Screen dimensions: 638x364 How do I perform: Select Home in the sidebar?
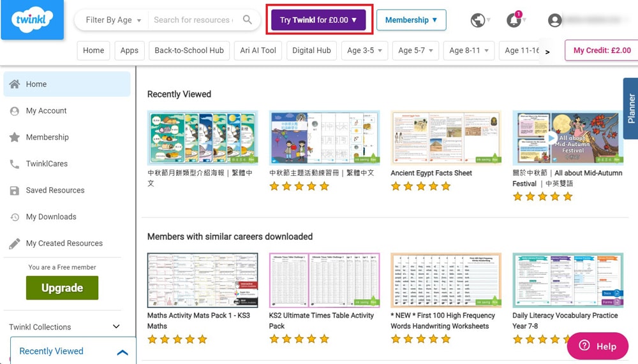[67, 84]
